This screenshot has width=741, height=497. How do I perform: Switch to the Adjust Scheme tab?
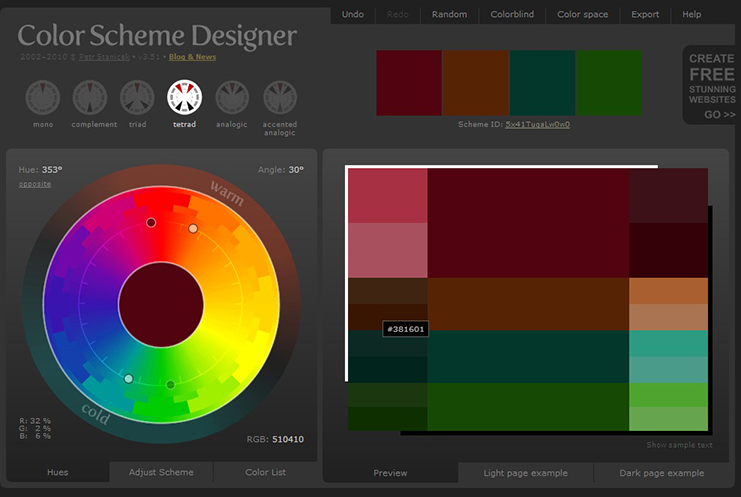pos(160,472)
